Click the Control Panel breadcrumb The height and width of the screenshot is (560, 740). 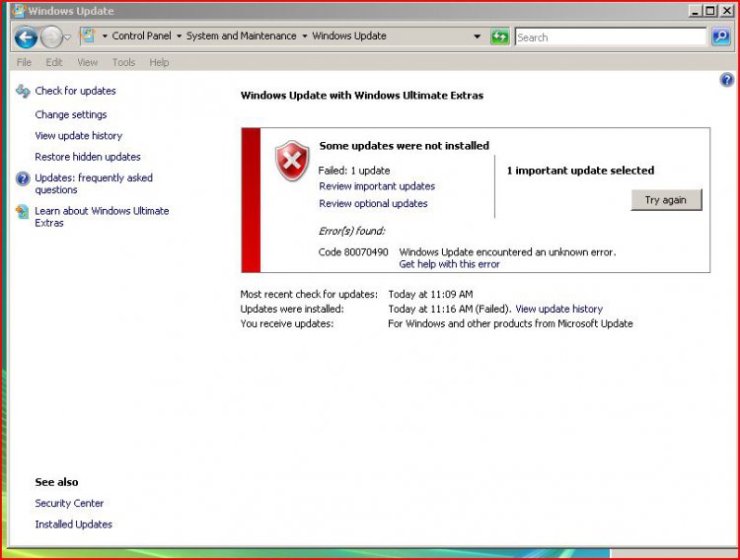pyautogui.click(x=141, y=35)
